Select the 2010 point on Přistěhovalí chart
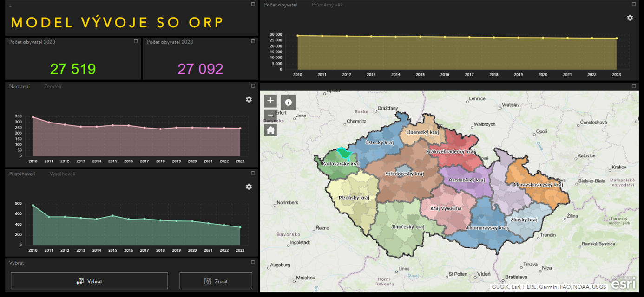The image size is (644, 297). 33,205
